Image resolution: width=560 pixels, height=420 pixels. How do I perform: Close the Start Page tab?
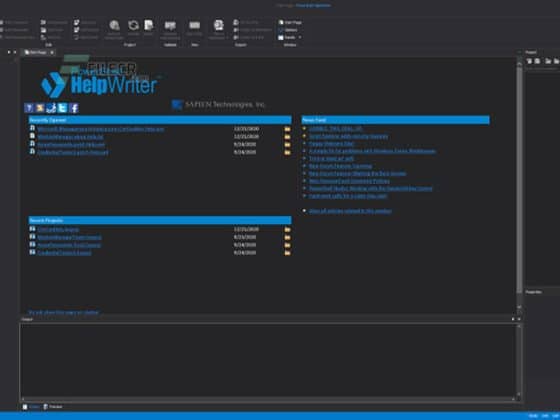[52, 52]
